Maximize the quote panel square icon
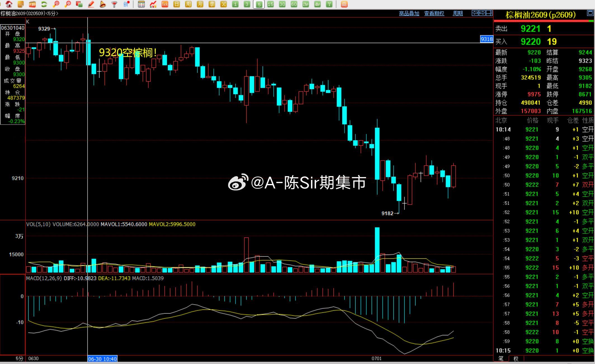Image resolution: width=595 pixels, height=364 pixels. (x=590, y=13)
